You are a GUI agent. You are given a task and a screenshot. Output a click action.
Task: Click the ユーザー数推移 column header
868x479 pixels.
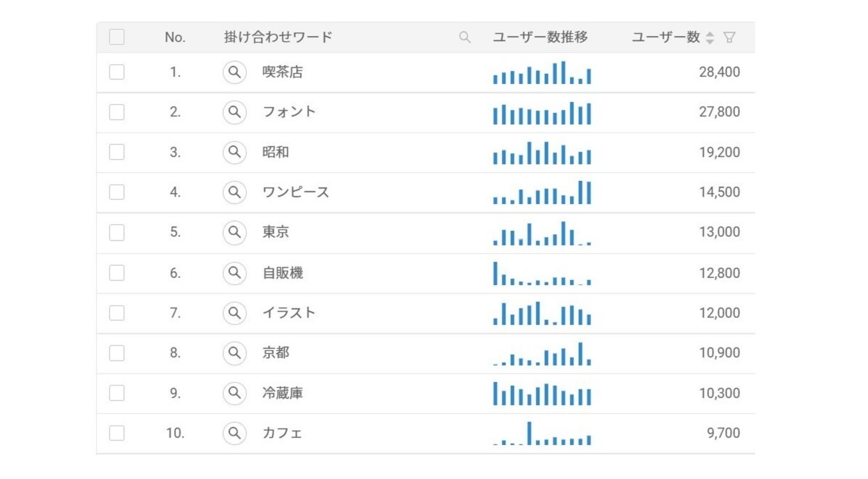point(540,38)
